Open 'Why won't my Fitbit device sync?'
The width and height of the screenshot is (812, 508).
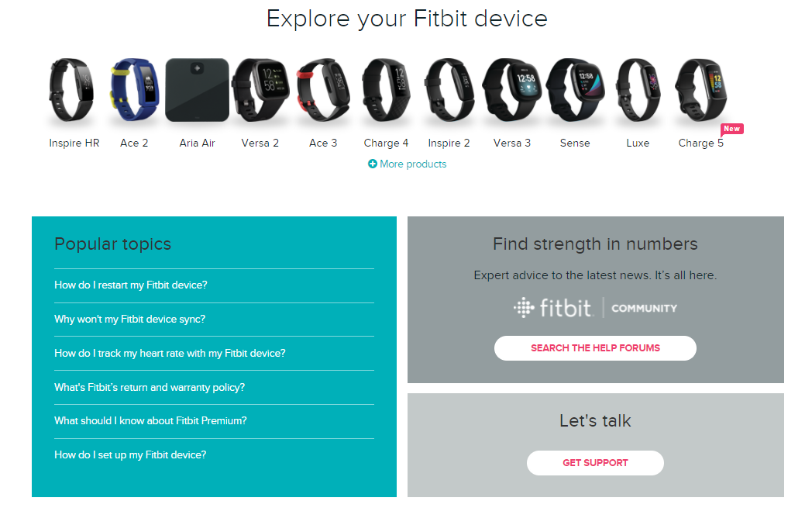(129, 320)
